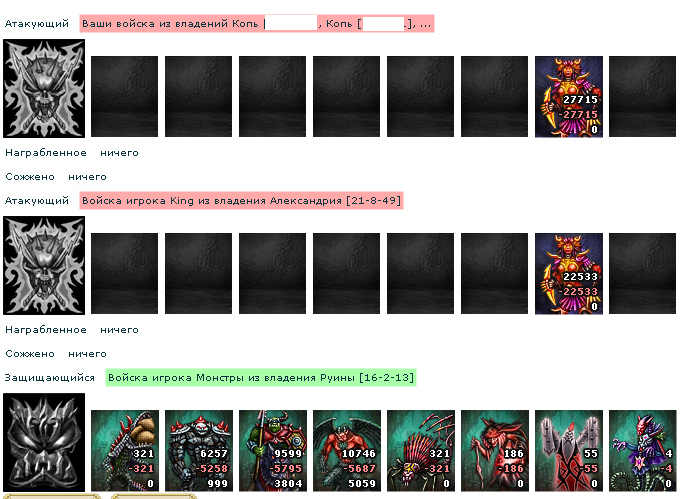Select winged demon unit with 10746 troops
The width and height of the screenshot is (680, 499).
(x=347, y=451)
